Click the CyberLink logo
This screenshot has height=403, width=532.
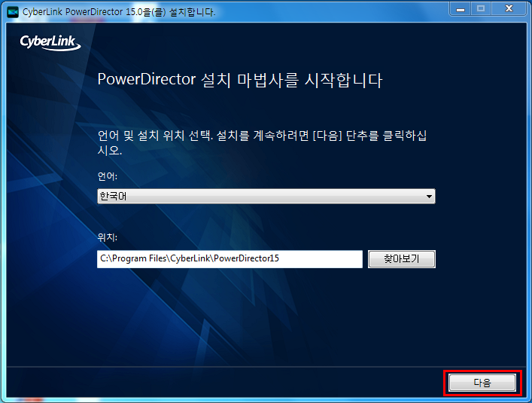coord(50,43)
